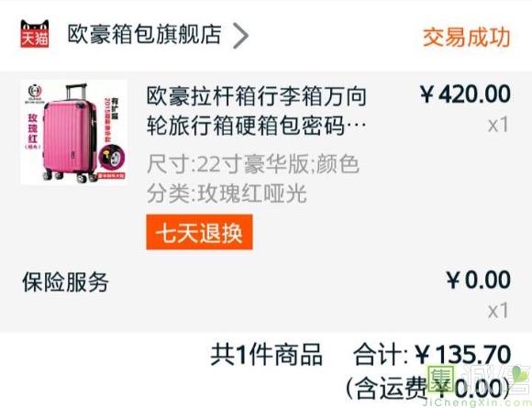Tap the 合计 ¥135.70 total amount
532x408 pixels.
point(432,355)
